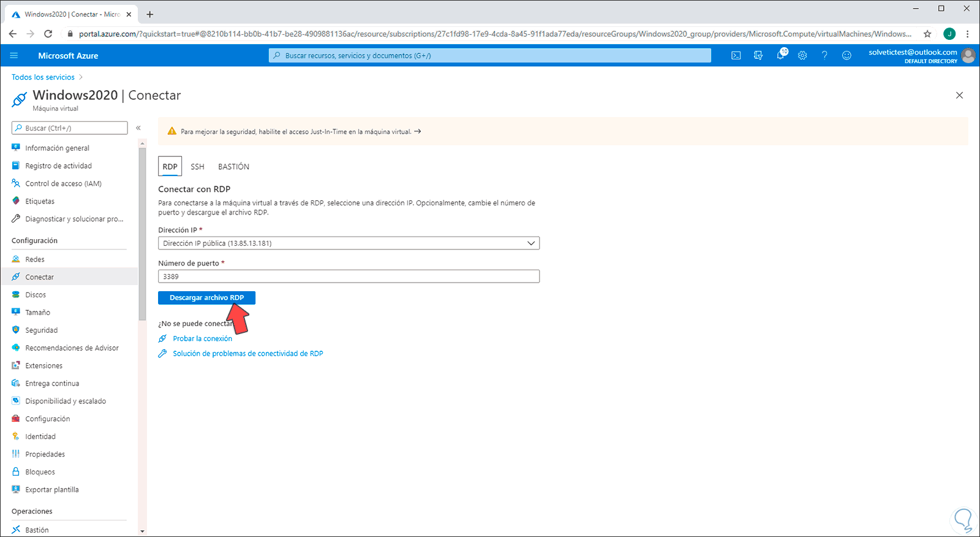980x537 pixels.
Task: Click the browser back button
Action: pyautogui.click(x=13, y=34)
